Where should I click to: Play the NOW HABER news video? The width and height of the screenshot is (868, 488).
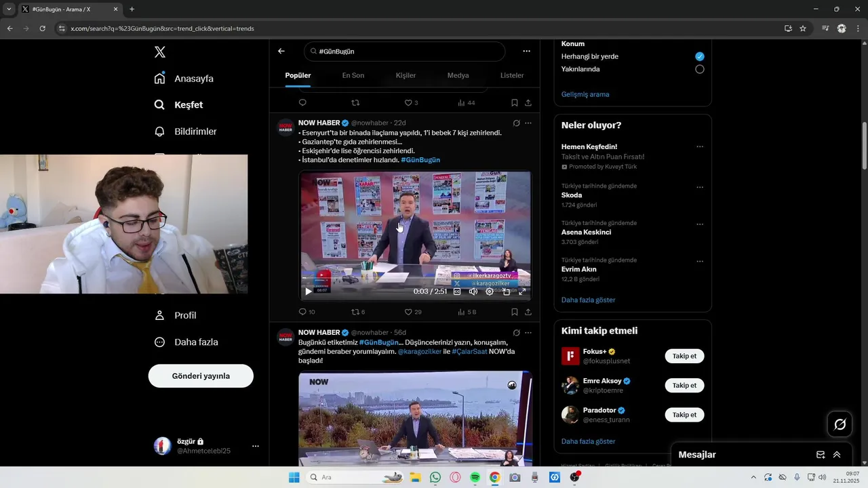point(308,291)
